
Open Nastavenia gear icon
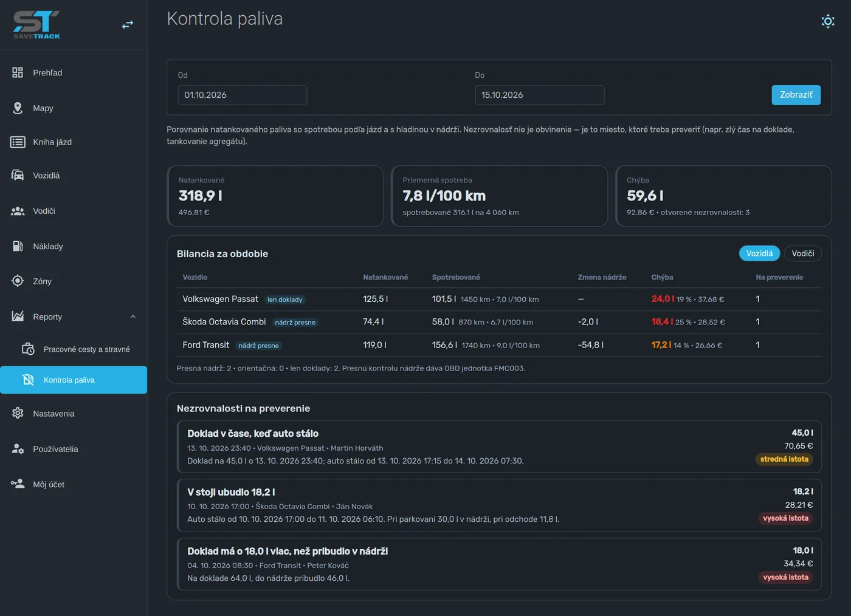(x=18, y=414)
